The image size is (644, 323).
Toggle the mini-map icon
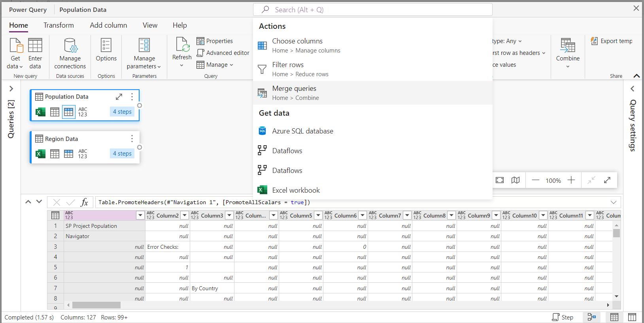click(516, 180)
